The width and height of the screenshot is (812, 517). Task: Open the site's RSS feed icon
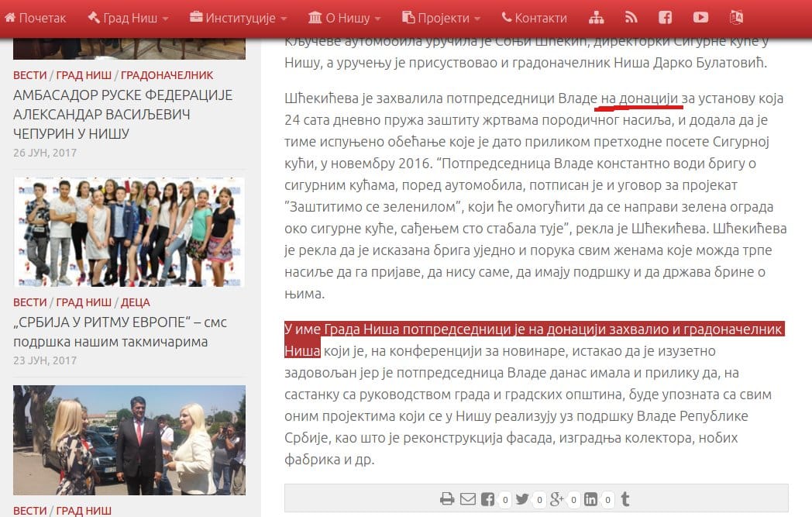(631, 16)
